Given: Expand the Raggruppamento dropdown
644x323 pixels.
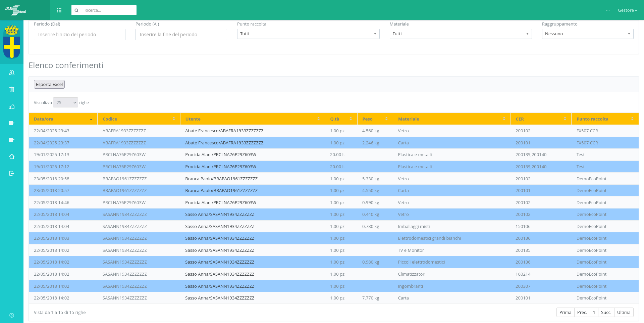Looking at the screenshot, I should pos(587,34).
